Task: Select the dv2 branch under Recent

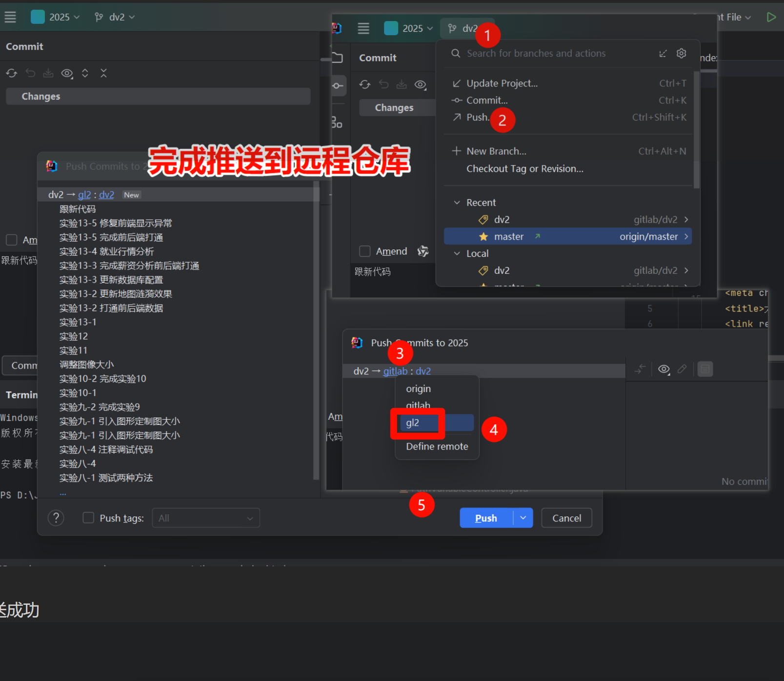Action: click(x=568, y=220)
